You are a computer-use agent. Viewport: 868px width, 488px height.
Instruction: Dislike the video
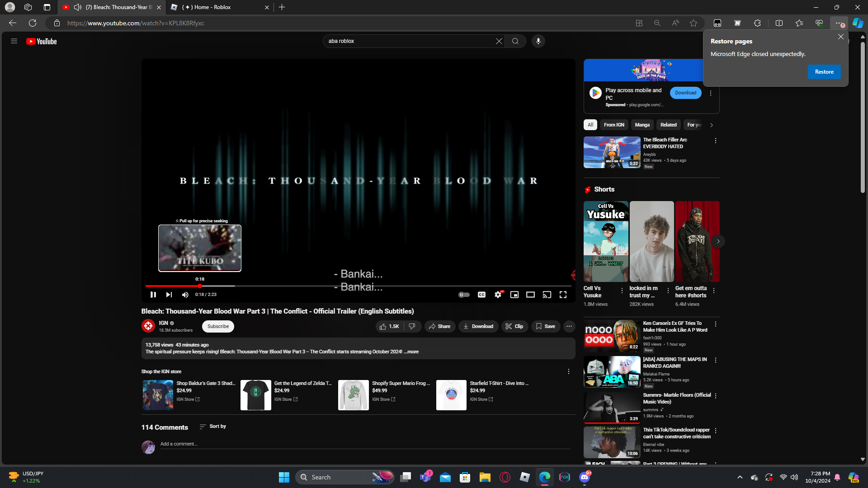coord(412,326)
